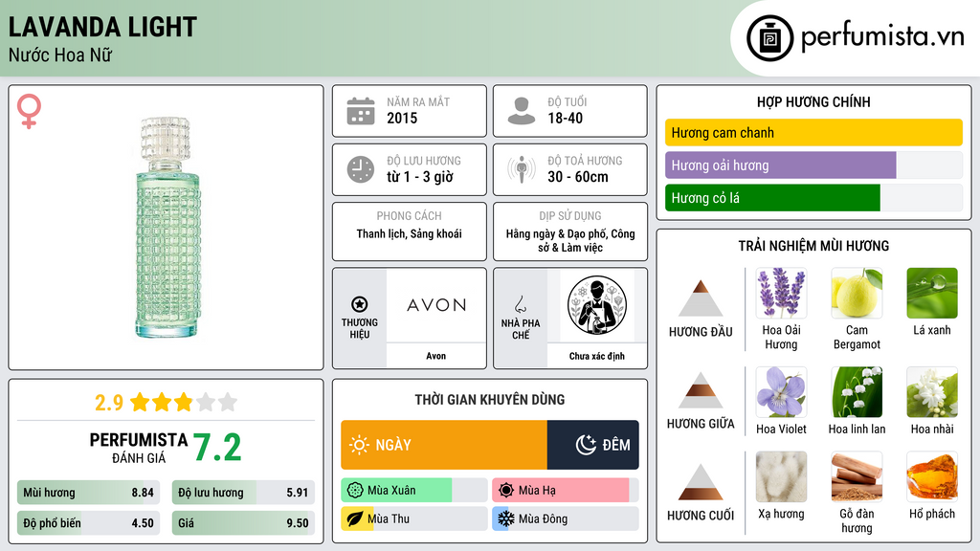Click the Hợp hương chính heading
Screen dimensions: 980x551
coord(813,101)
